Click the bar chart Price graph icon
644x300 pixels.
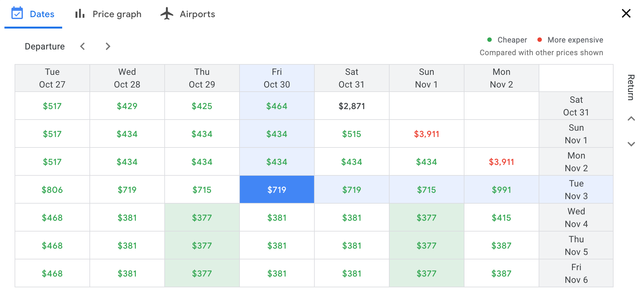(80, 14)
